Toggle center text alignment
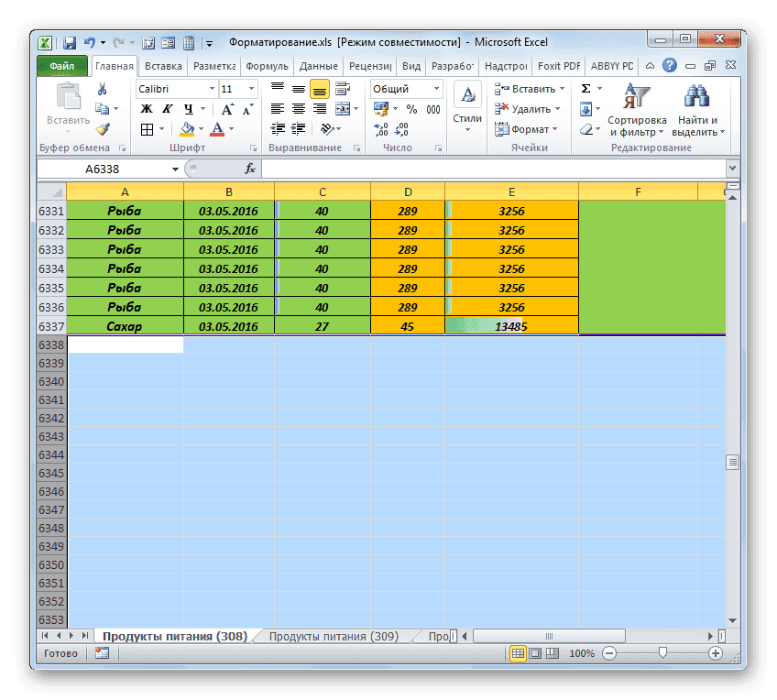 tap(297, 108)
